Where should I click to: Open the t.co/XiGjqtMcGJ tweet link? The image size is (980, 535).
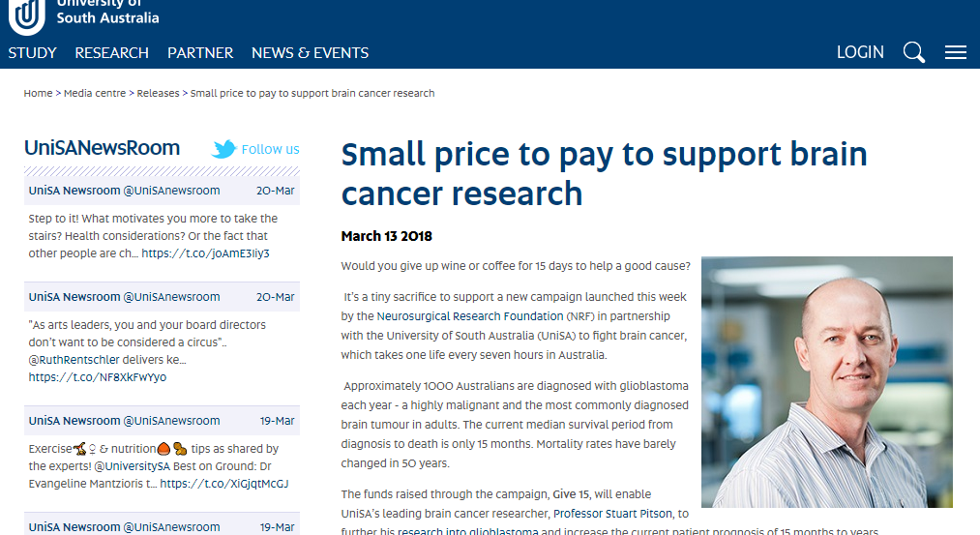223,483
